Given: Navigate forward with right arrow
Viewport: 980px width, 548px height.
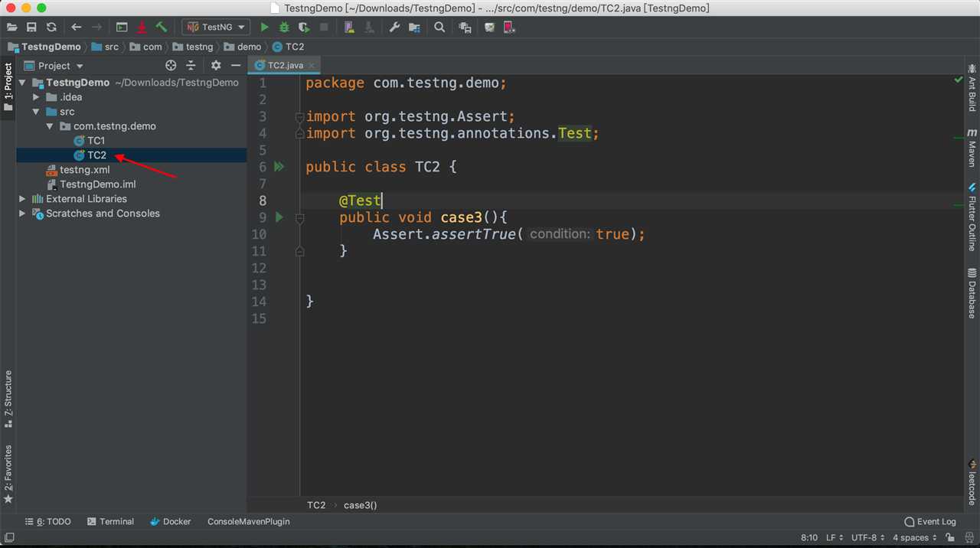Looking at the screenshot, I should coord(96,27).
